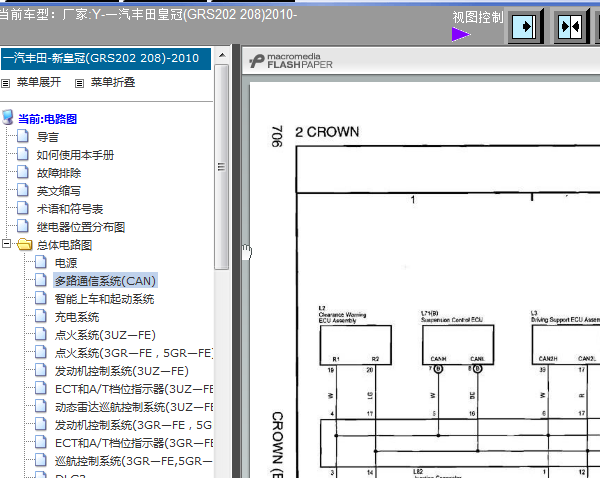
Task: Click the page icon beside 导言
Action: 23,136
